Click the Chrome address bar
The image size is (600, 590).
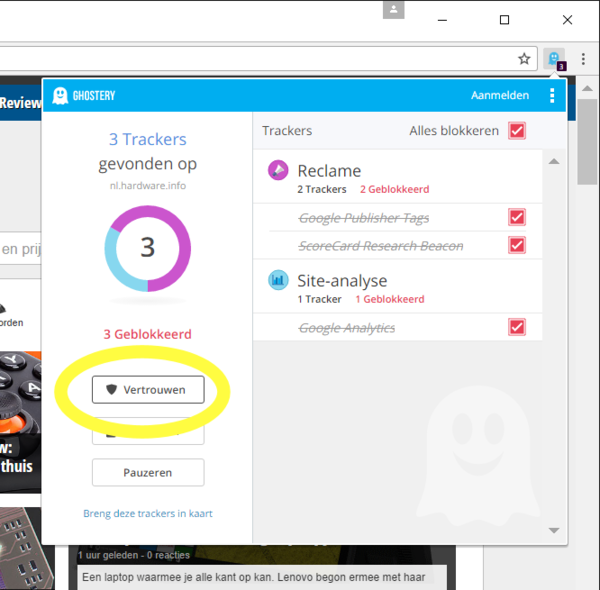click(268, 59)
